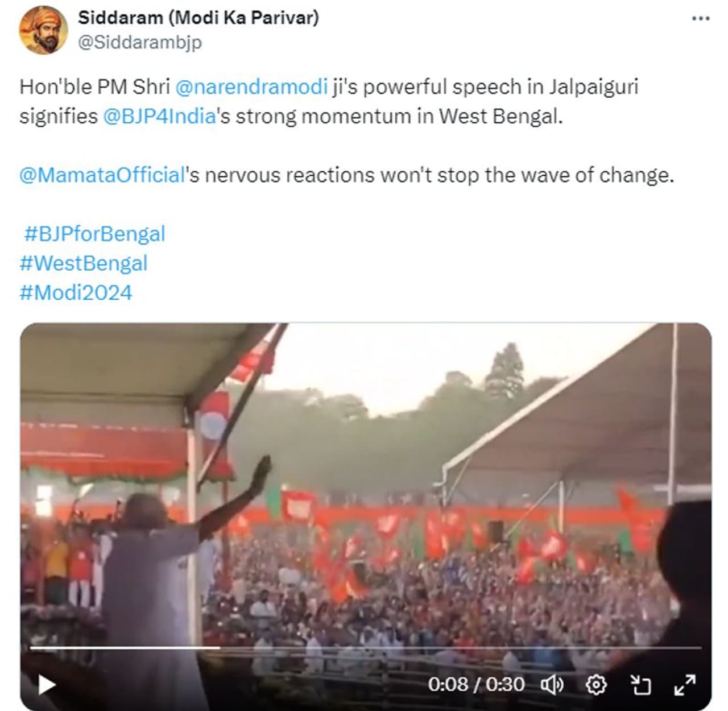
Task: Click the rally video thumbnail
Action: click(x=366, y=483)
